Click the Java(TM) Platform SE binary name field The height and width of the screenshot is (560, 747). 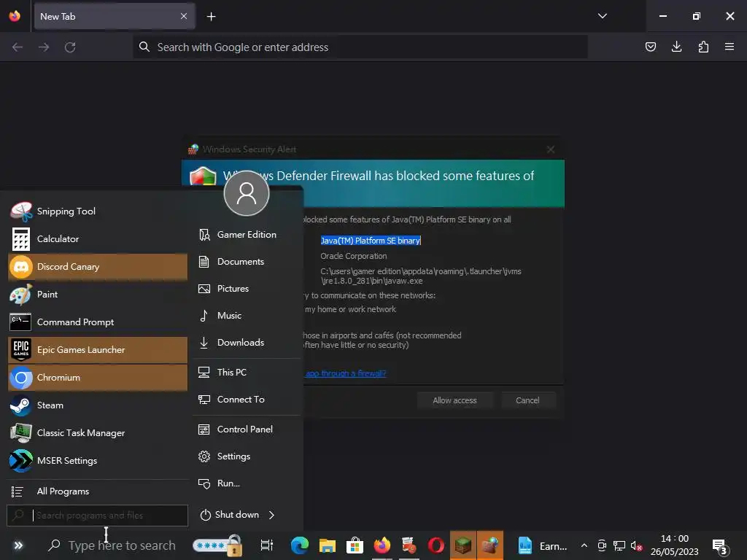pos(370,241)
